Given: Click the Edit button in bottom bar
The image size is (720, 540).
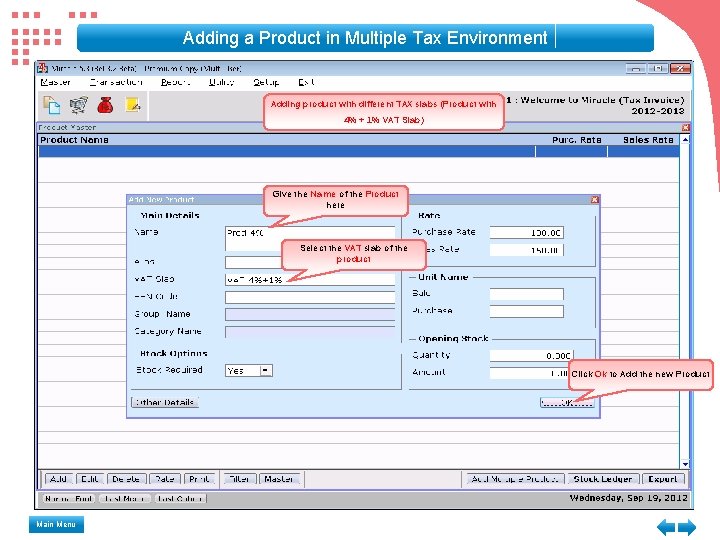Looking at the screenshot, I should point(90,479).
